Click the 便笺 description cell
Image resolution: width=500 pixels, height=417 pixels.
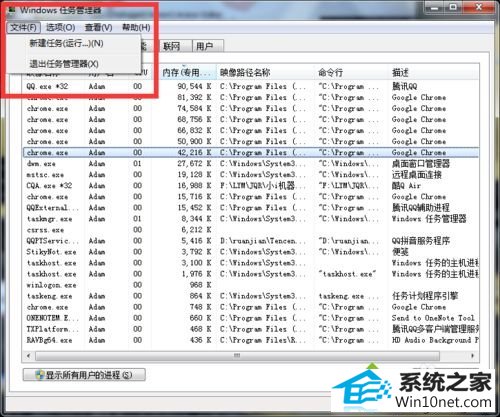pyautogui.click(x=400, y=252)
